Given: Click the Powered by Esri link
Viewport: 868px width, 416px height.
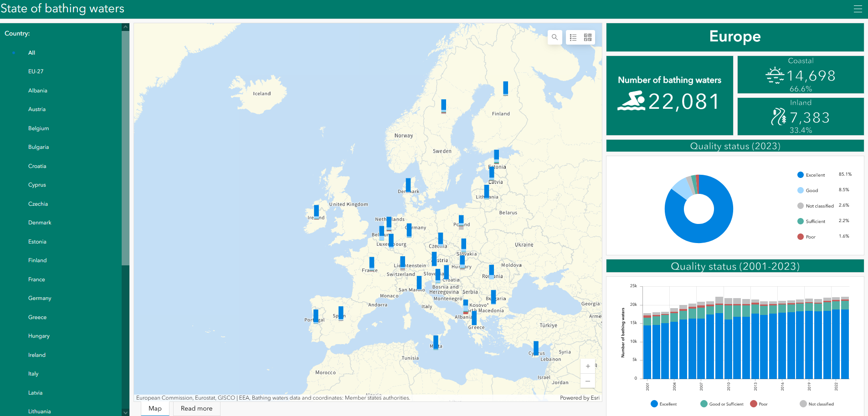Looking at the screenshot, I should pyautogui.click(x=580, y=398).
